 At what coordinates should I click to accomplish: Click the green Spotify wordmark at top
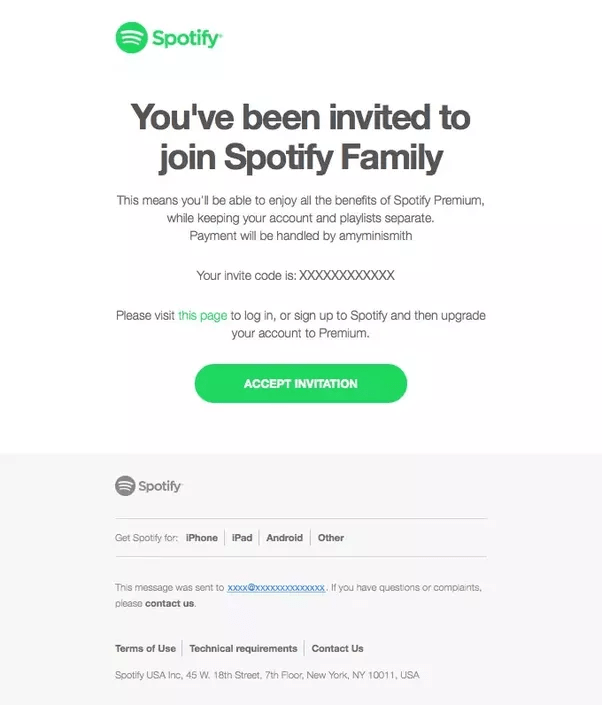(187, 38)
